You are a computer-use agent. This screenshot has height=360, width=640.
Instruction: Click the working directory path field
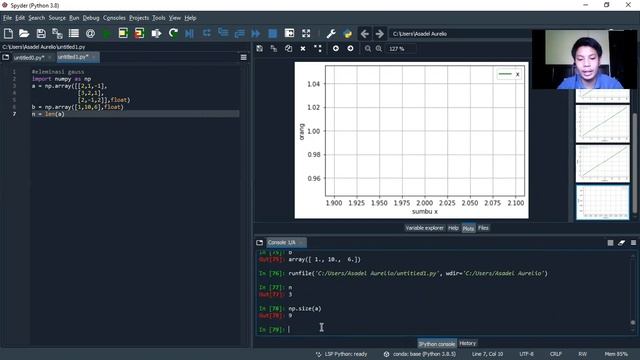(x=460, y=34)
